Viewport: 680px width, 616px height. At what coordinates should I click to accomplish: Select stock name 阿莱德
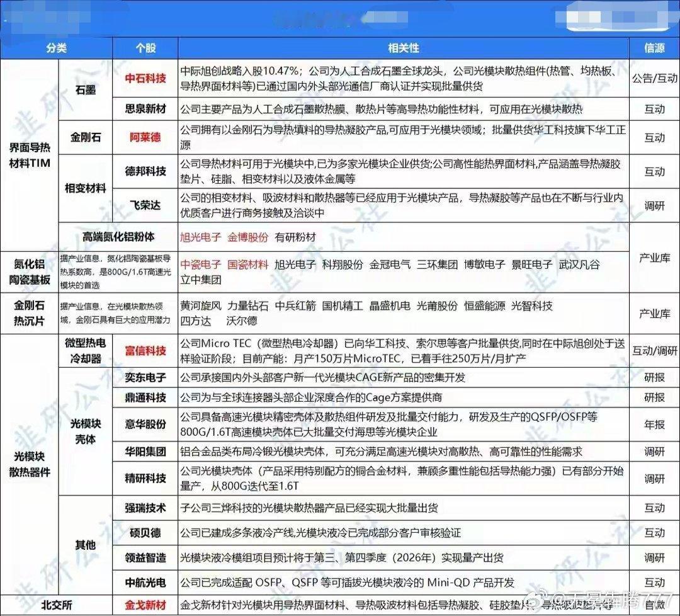(145, 137)
